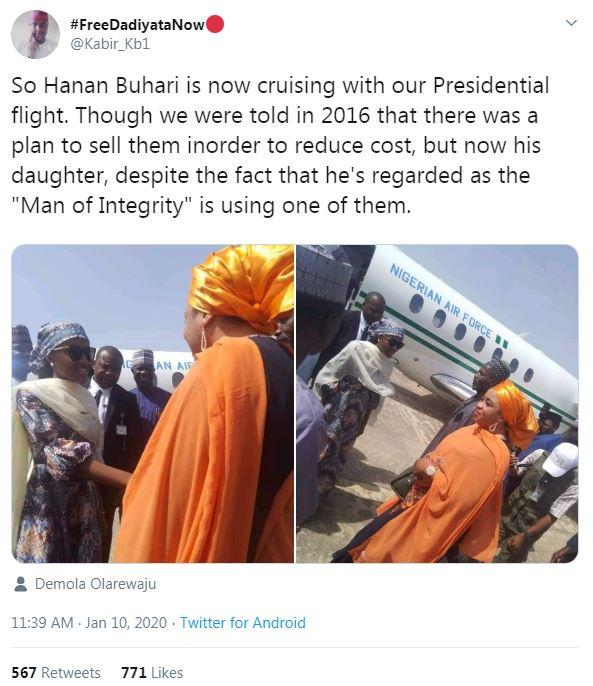Click the orange headwrap in the left photo
Screen dimensions: 593x686
tap(242, 284)
